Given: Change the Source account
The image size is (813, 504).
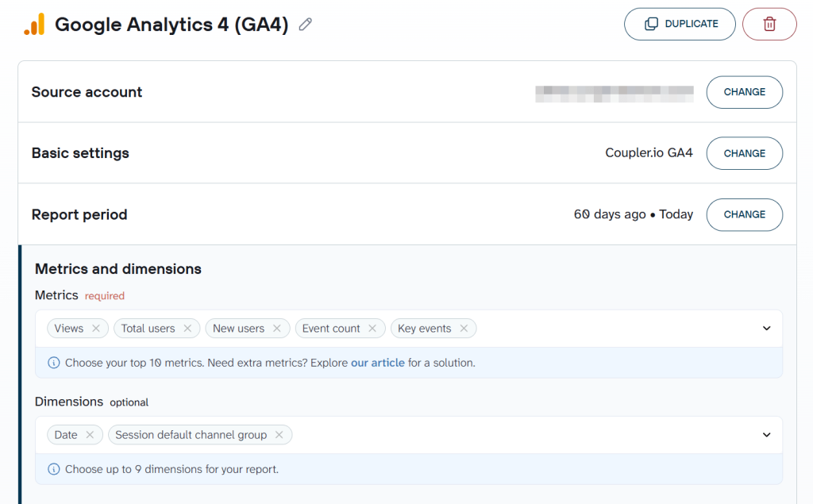Looking at the screenshot, I should (745, 92).
